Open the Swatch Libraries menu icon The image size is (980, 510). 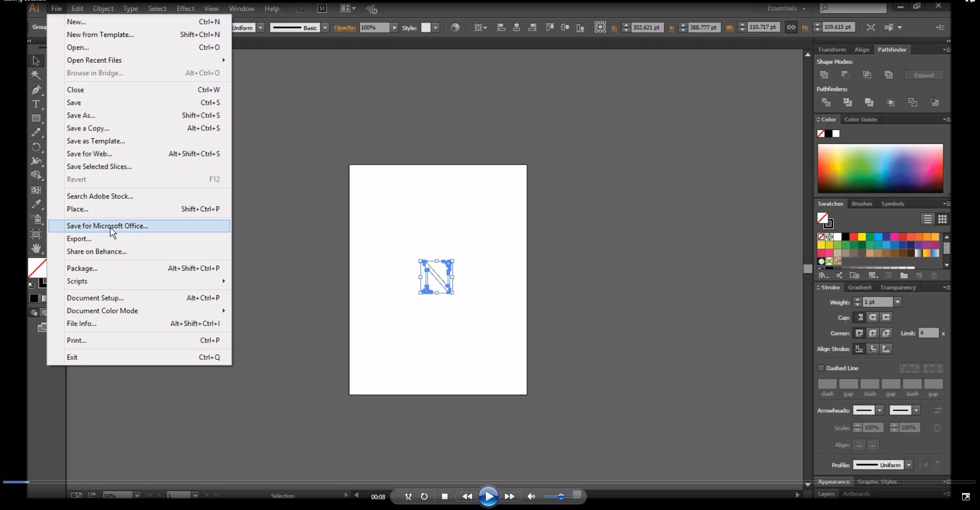[823, 275]
